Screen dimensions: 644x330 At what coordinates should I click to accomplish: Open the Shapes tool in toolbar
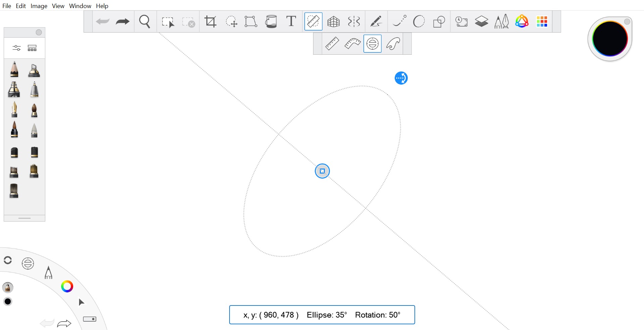click(439, 22)
